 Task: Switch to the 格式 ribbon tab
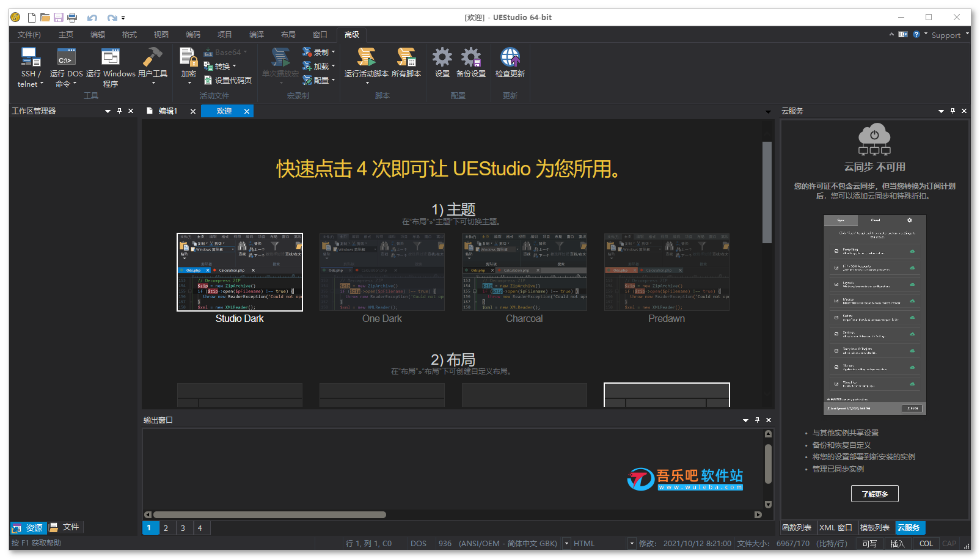click(130, 35)
